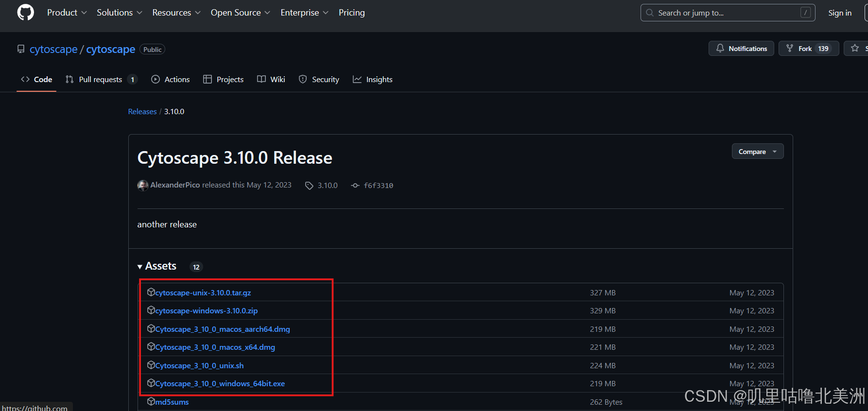The image size is (868, 411).
Task: Collapse the Assets section
Action: [157, 266]
